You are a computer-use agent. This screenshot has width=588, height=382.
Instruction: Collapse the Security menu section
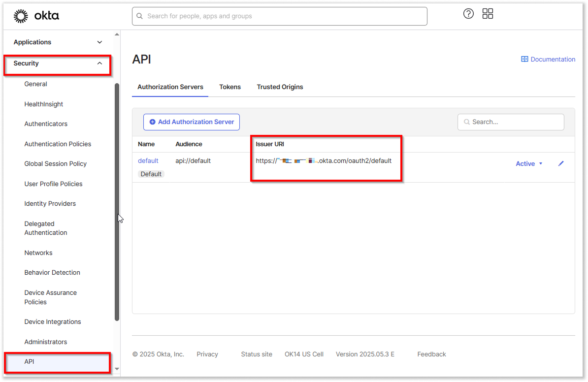[58, 64]
